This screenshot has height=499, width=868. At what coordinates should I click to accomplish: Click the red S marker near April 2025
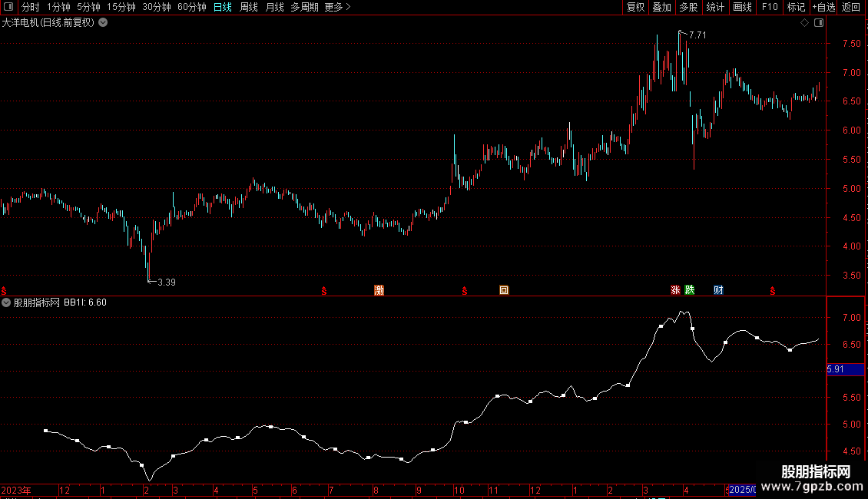coord(773,291)
